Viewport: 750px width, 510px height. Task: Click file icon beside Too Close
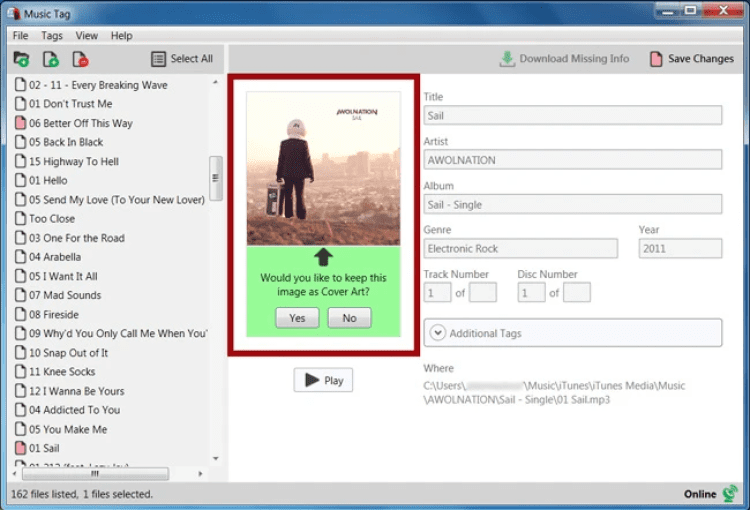coord(20,218)
